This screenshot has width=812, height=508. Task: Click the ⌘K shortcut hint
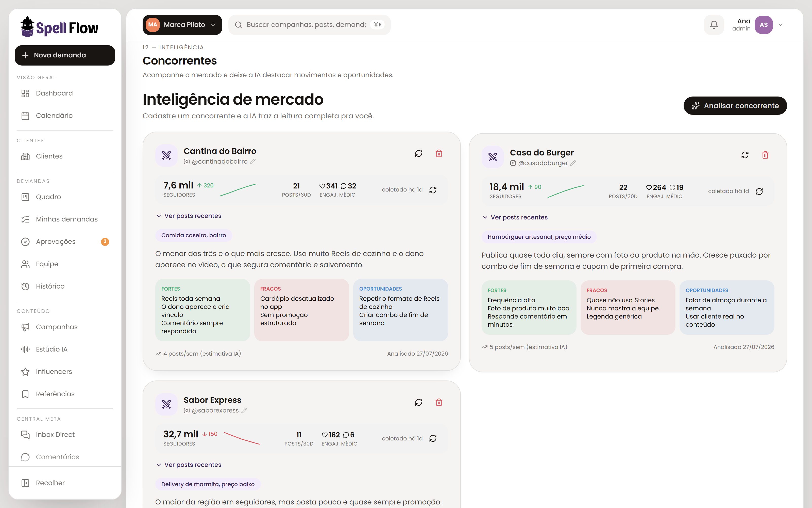[x=377, y=25]
